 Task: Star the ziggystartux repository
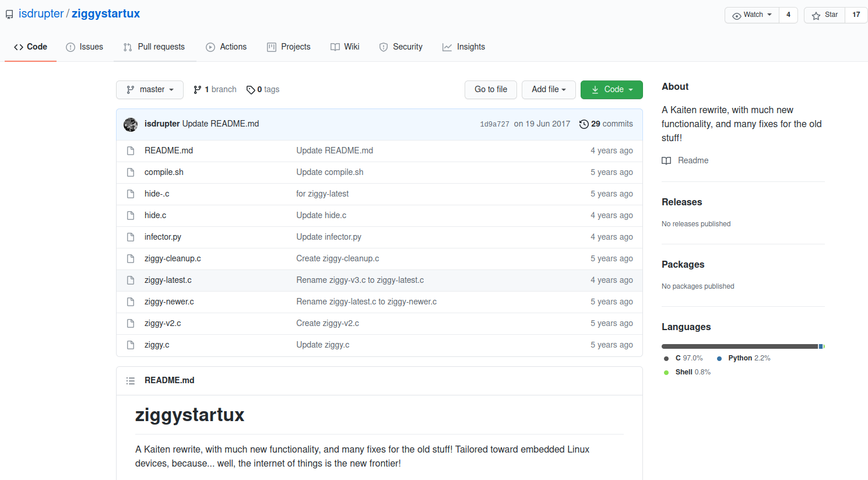point(824,15)
